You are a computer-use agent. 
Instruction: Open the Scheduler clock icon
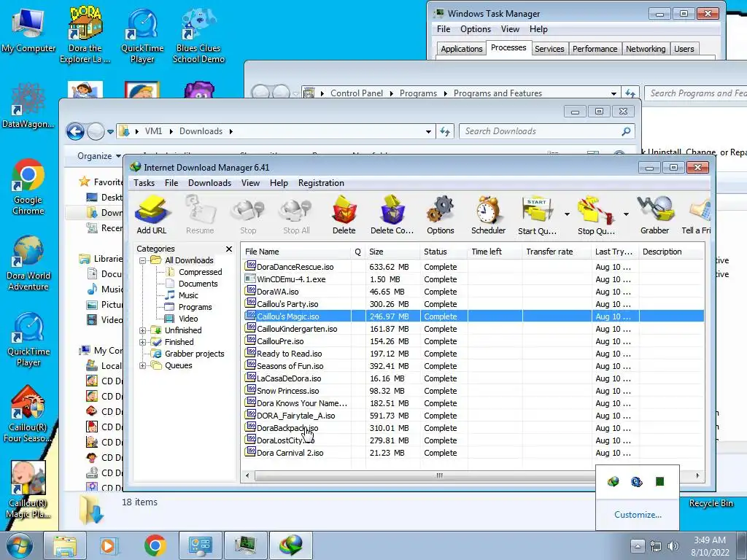point(488,215)
